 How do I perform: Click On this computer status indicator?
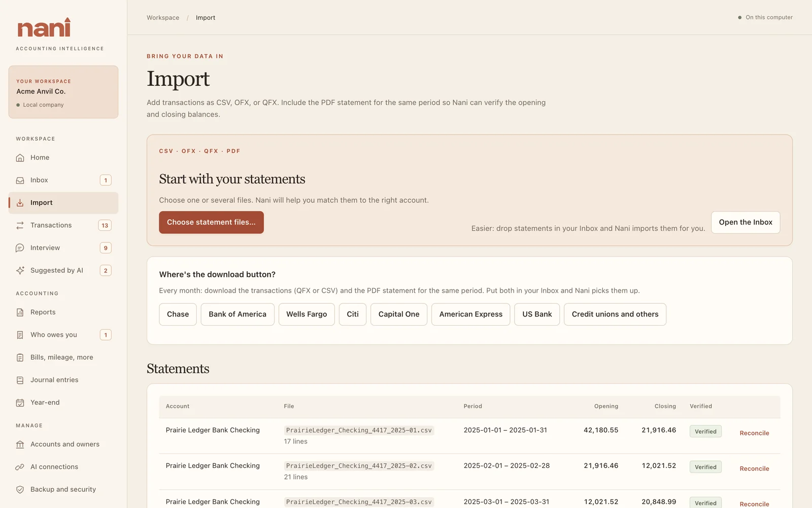pos(765,17)
